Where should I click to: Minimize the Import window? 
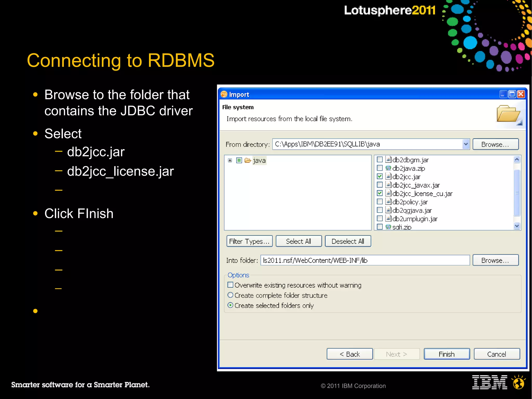[x=503, y=94]
